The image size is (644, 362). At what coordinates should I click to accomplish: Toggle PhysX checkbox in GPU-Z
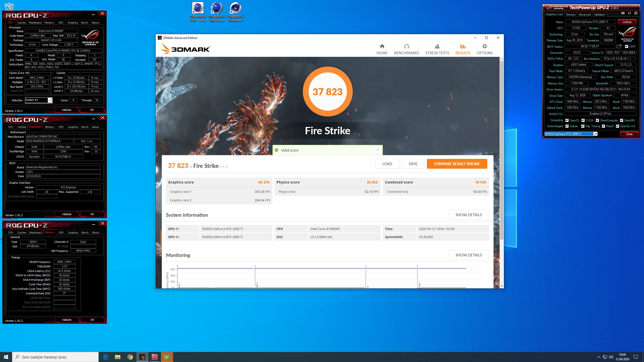[603, 126]
